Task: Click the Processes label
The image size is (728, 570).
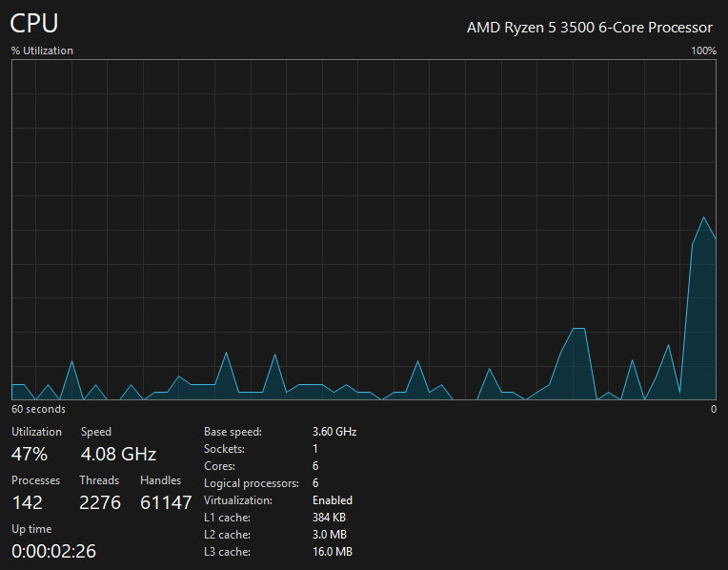Action: pos(36,480)
